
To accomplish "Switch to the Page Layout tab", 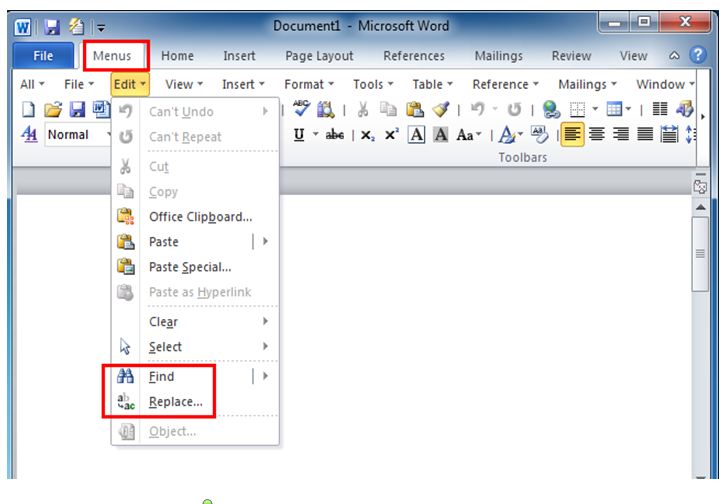I will [x=319, y=56].
